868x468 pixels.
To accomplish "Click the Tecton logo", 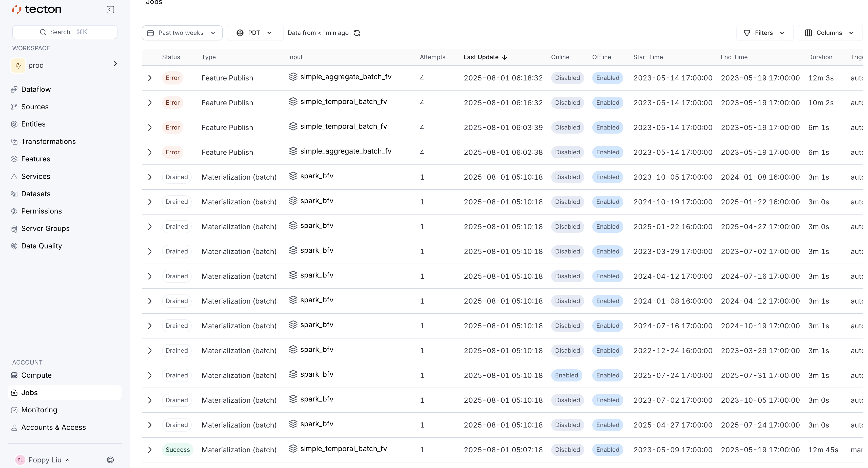I will 36,9.
